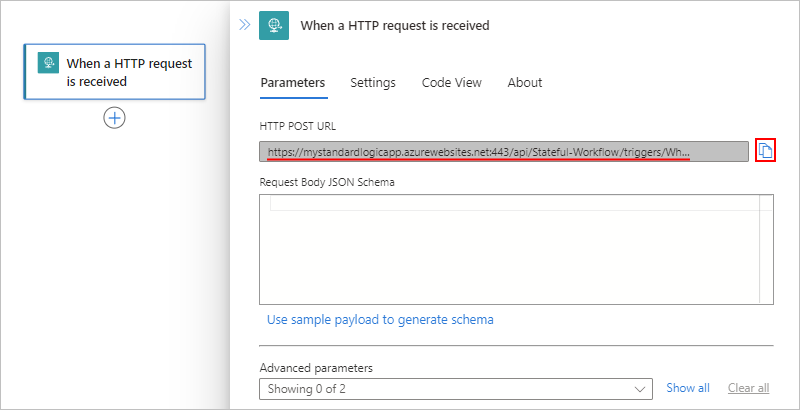This screenshot has height=410, width=800.
Task: Click the Clear all link
Action: [x=748, y=388]
